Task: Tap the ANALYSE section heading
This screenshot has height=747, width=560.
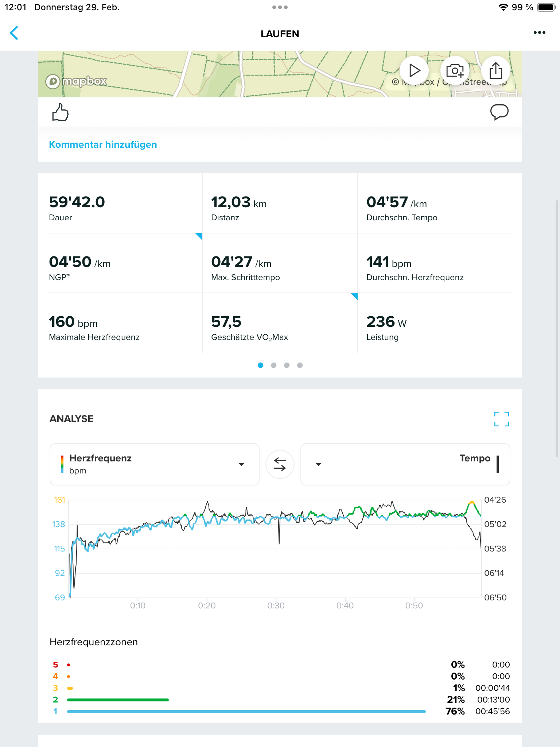Action: coord(71,419)
